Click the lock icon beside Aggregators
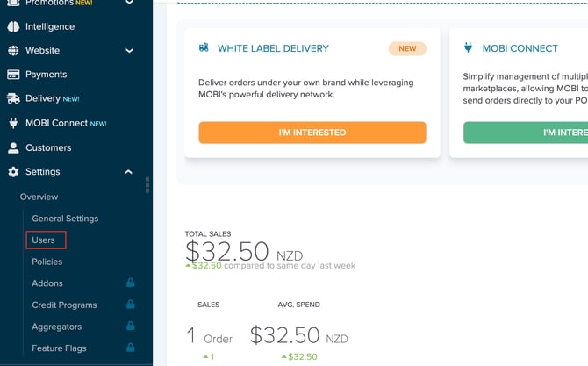The height and width of the screenshot is (366, 588). point(130,327)
